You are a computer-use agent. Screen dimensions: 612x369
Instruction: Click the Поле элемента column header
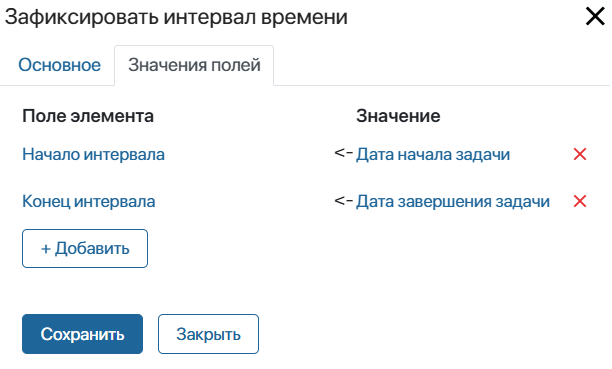pyautogui.click(x=88, y=116)
